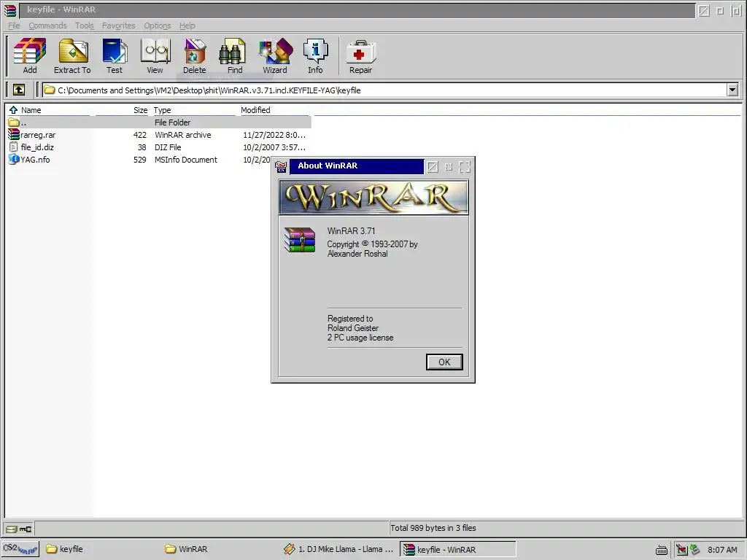This screenshot has height=560, width=747.
Task: Click 'keyfile - WinRAR' taskbar button
Action: click(x=457, y=549)
